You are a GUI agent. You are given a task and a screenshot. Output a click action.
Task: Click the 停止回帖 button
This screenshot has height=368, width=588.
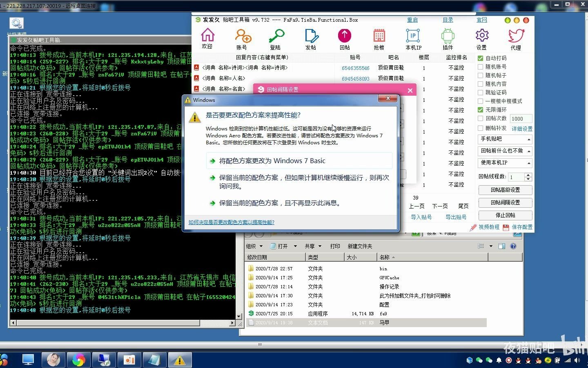pos(506,215)
